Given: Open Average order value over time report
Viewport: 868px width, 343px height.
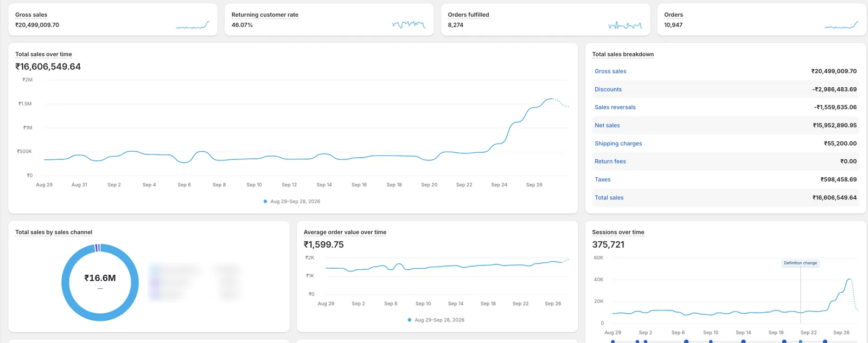Looking at the screenshot, I should (x=345, y=232).
